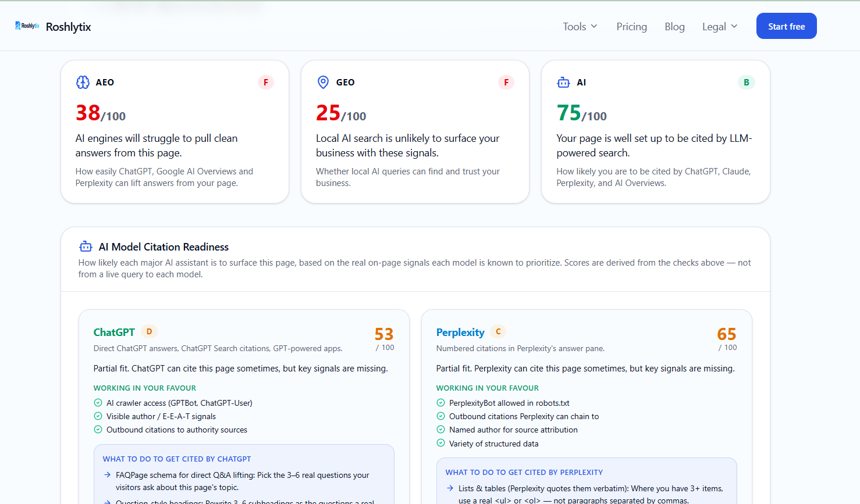The image size is (860, 504).
Task: Click check icon beside Named author for source attribution
Action: [440, 430]
